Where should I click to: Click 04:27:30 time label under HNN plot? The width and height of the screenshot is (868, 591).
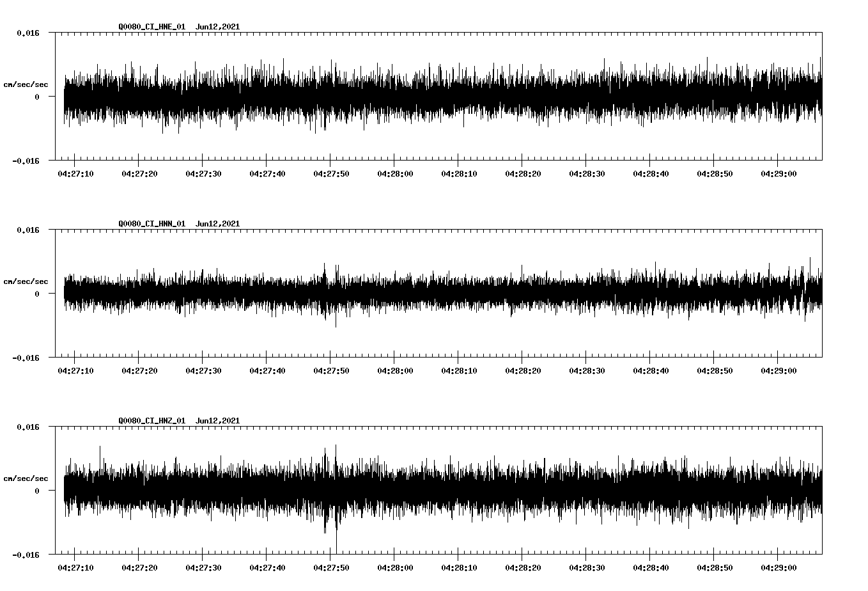[203, 370]
